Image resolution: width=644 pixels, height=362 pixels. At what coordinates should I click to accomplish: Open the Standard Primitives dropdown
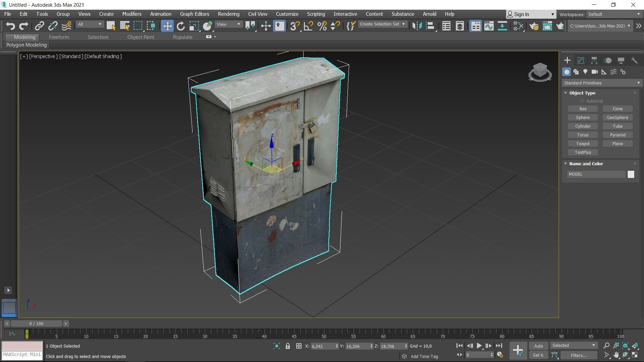[x=602, y=83]
